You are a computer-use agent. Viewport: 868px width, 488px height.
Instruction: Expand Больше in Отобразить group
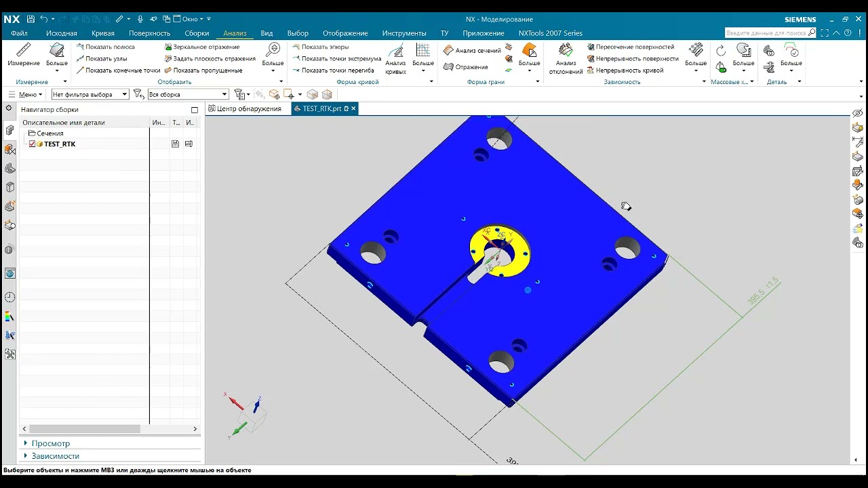coord(273,58)
